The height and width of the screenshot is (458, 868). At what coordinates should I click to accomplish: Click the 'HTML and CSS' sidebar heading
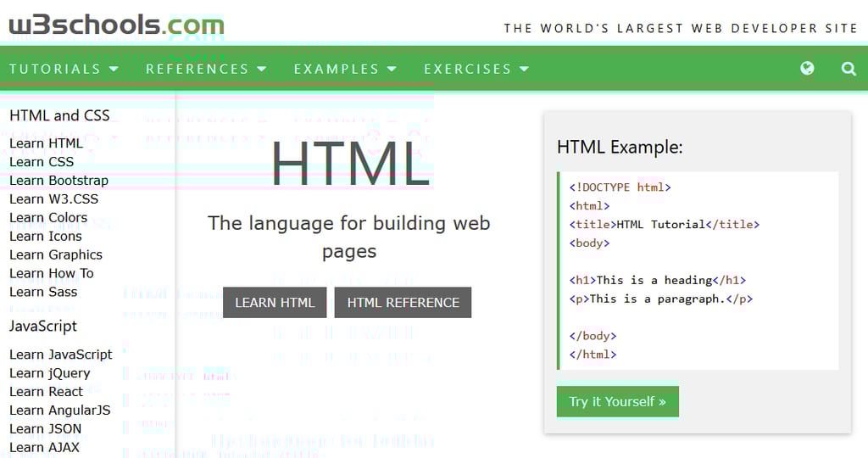point(60,115)
